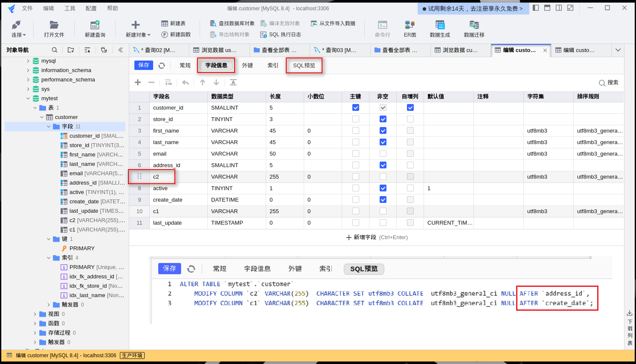
Task: Uncheck the 主键 checkbox for customer_id
Action: click(355, 107)
